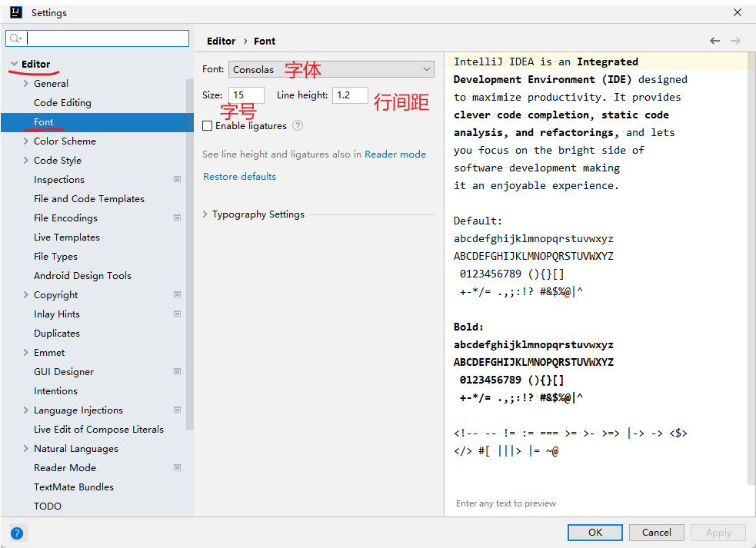Open Inlay Hints settings page
Viewport: 756px width, 548px height.
(x=57, y=314)
